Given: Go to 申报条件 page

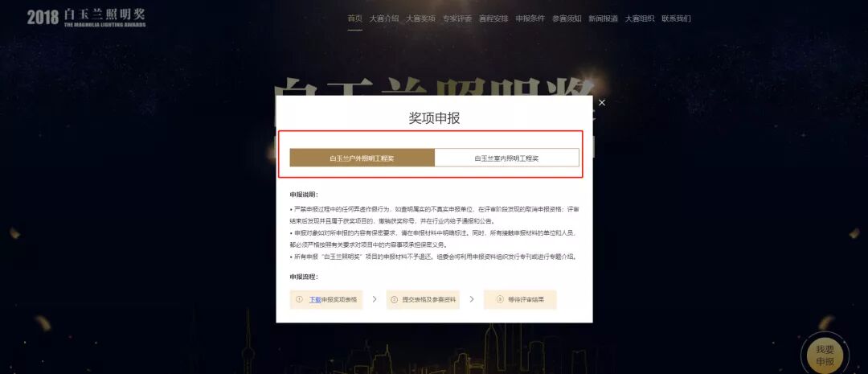Looking at the screenshot, I should click(530, 18).
